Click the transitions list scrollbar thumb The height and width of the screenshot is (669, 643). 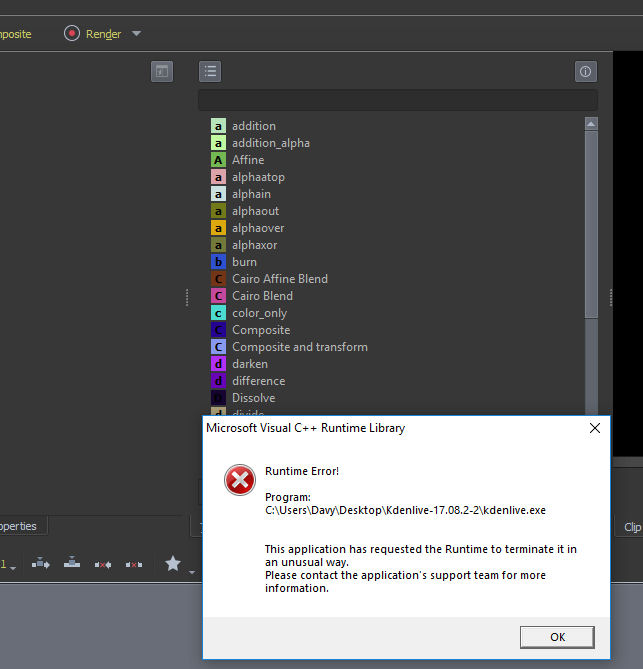click(x=591, y=224)
